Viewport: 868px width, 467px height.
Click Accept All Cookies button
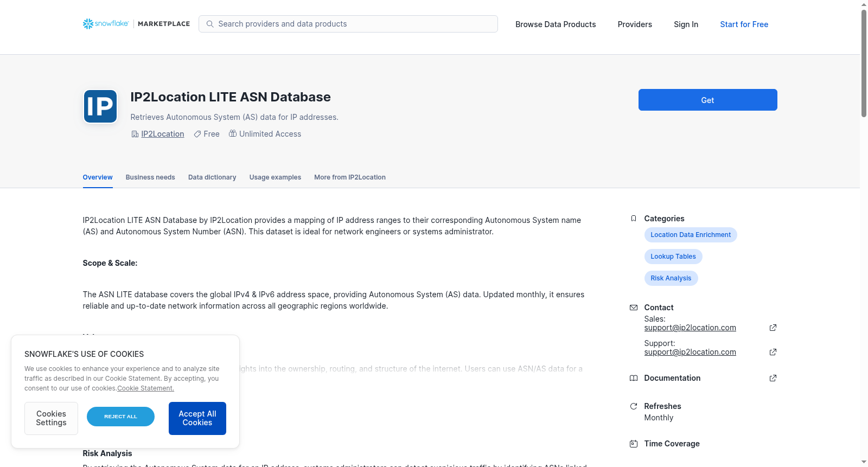point(197,418)
